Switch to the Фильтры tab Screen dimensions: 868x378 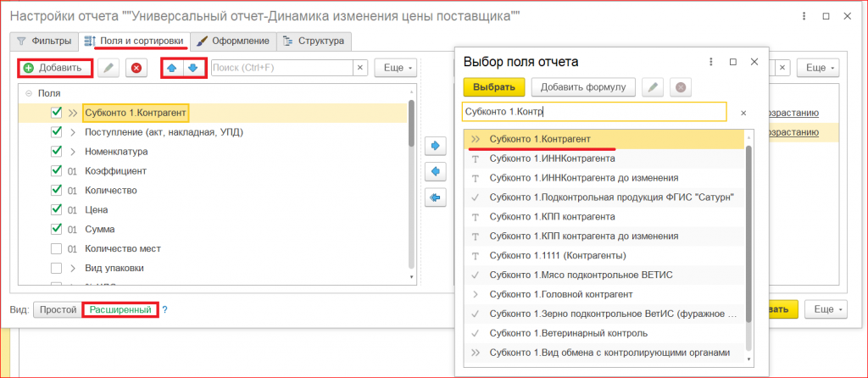pos(44,41)
